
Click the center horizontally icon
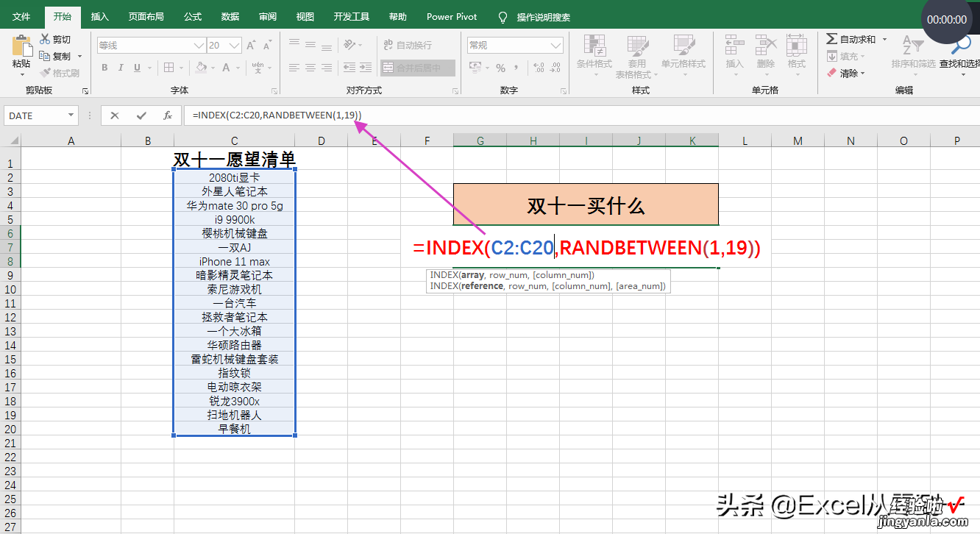coord(310,68)
